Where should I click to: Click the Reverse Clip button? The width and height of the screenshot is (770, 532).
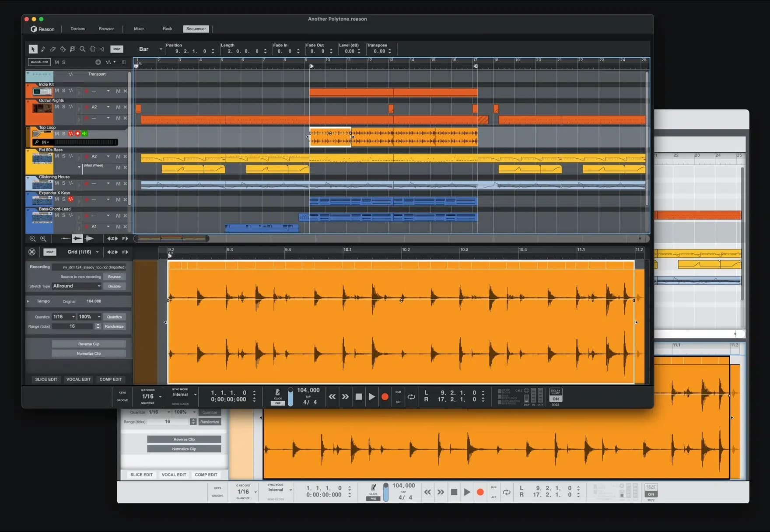tap(88, 344)
